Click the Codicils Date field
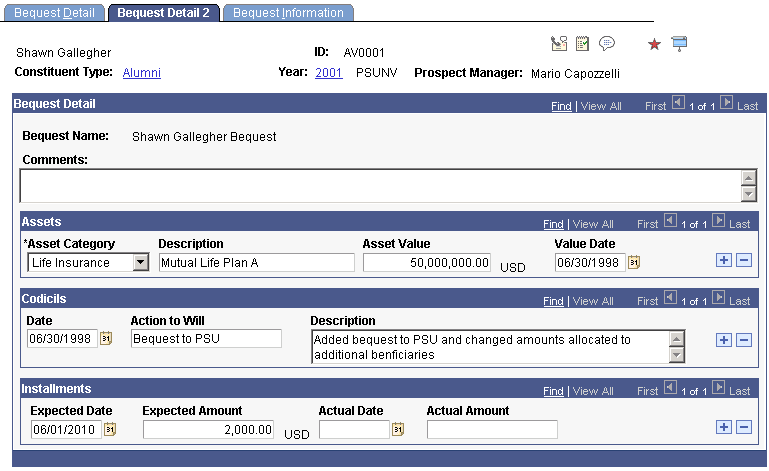Image resolution: width=769 pixels, height=471 pixels. tap(62, 339)
